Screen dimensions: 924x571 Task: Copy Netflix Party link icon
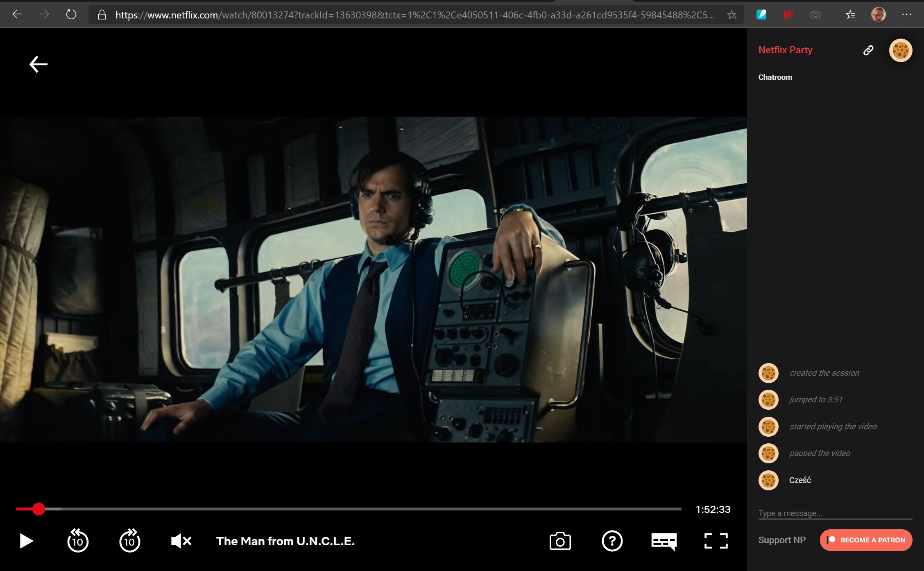[868, 50]
